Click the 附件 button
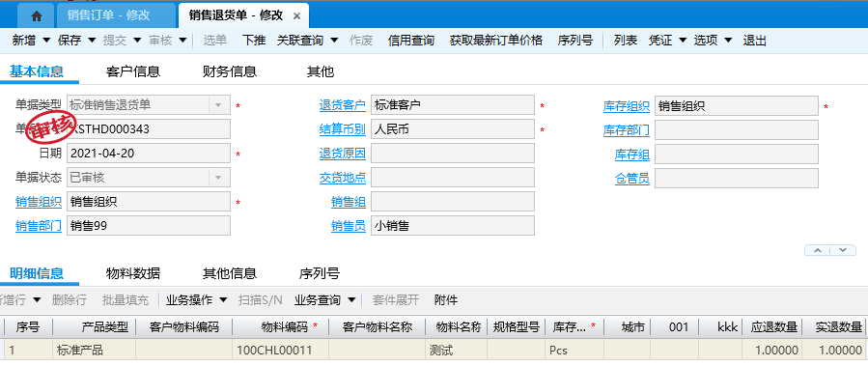Viewport: 868px width, 366px height. (x=446, y=300)
